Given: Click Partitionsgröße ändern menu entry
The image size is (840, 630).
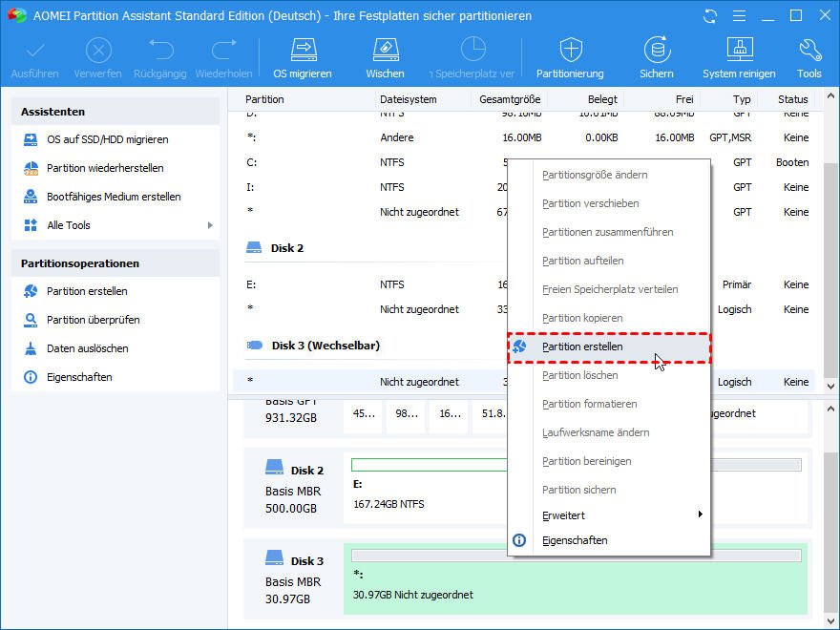Looking at the screenshot, I should (x=609, y=176).
